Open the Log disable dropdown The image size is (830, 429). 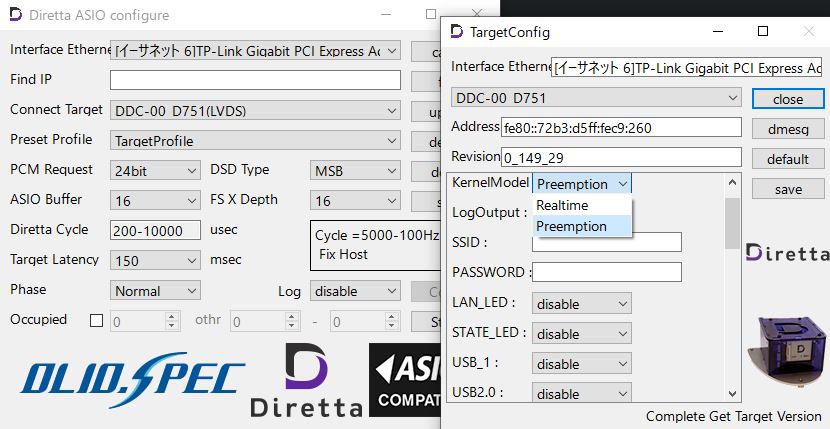click(x=355, y=291)
